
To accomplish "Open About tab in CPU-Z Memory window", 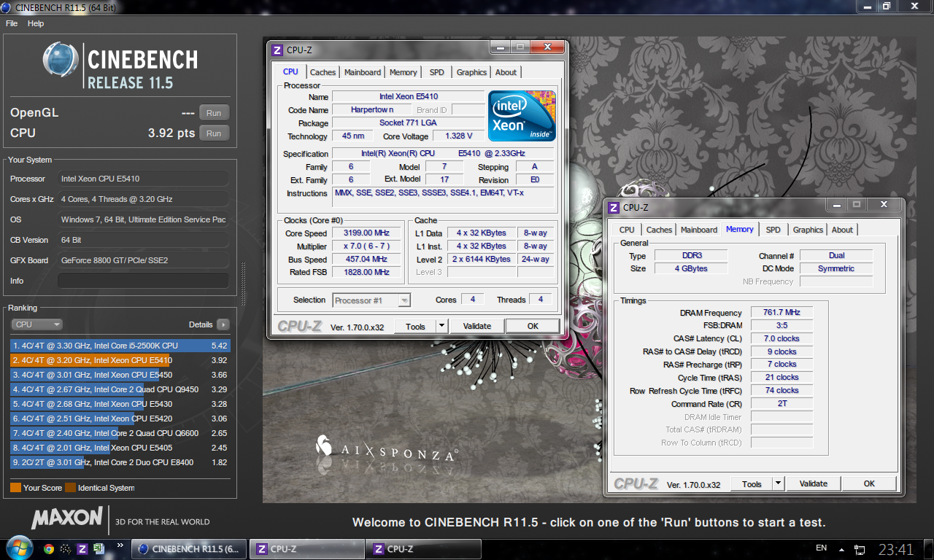I will (x=842, y=230).
